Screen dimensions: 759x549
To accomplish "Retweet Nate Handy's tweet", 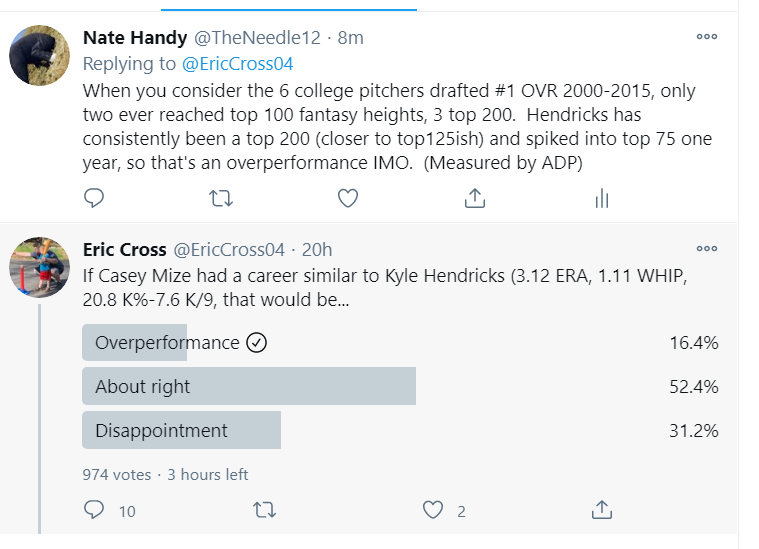I will point(221,198).
